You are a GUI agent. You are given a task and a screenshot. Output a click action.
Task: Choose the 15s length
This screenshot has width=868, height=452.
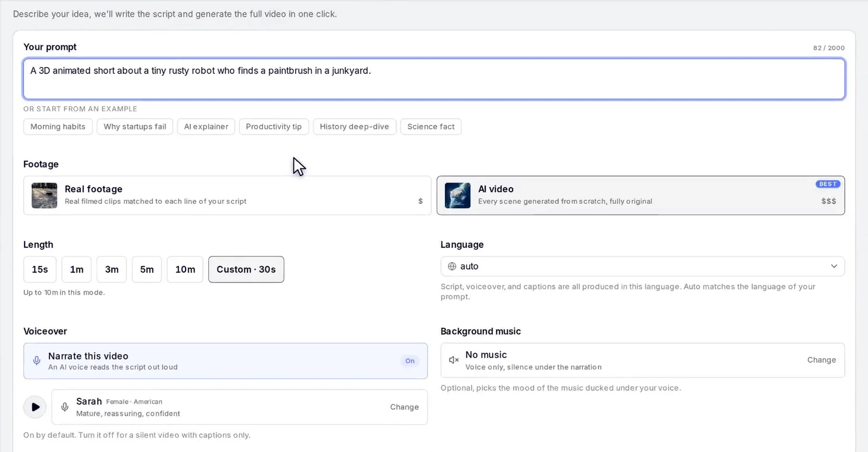40,269
